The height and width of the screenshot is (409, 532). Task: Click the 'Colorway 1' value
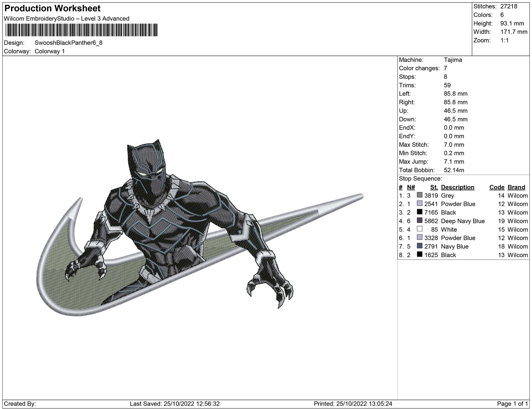50,51
